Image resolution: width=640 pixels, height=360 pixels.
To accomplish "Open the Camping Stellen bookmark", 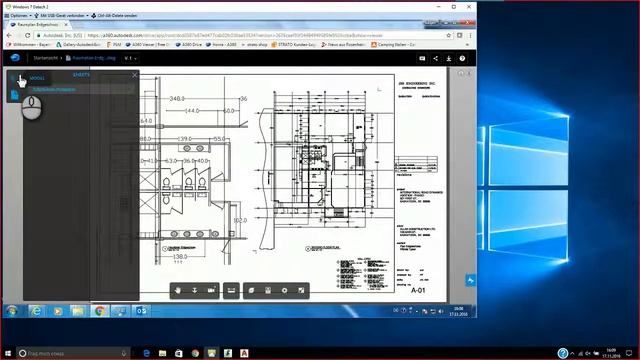I will (x=393, y=44).
